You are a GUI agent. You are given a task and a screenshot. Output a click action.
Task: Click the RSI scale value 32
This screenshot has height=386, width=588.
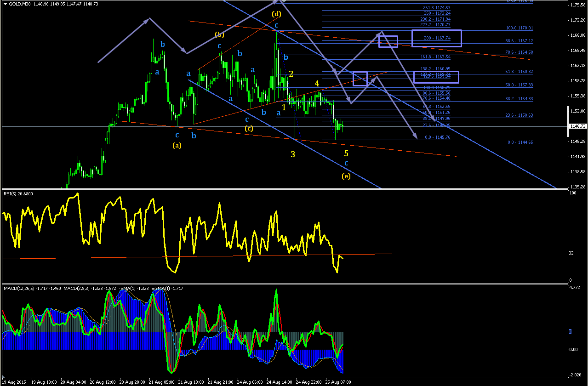point(571,253)
